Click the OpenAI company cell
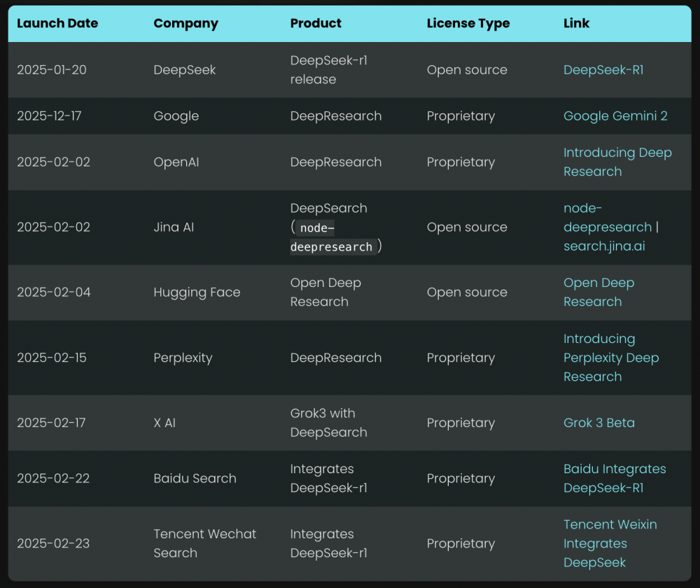Image resolution: width=700 pixels, height=588 pixels. (x=176, y=162)
